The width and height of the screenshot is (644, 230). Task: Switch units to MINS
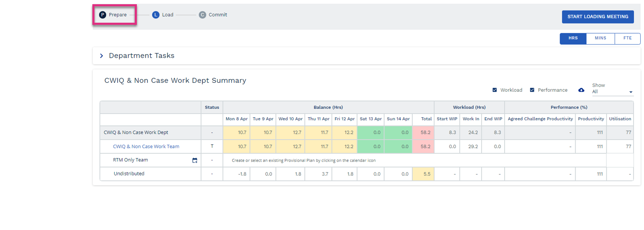[600, 38]
